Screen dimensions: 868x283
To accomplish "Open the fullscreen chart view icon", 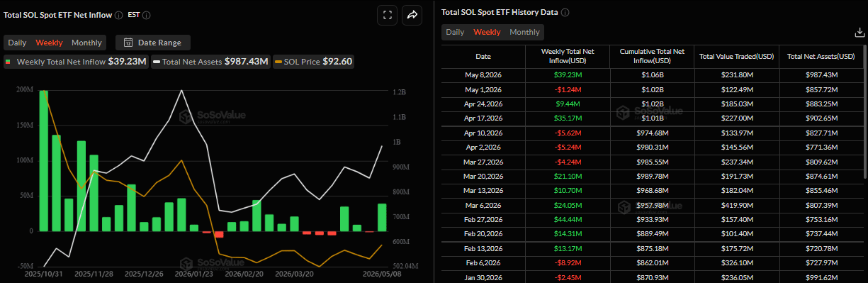I will tap(387, 14).
